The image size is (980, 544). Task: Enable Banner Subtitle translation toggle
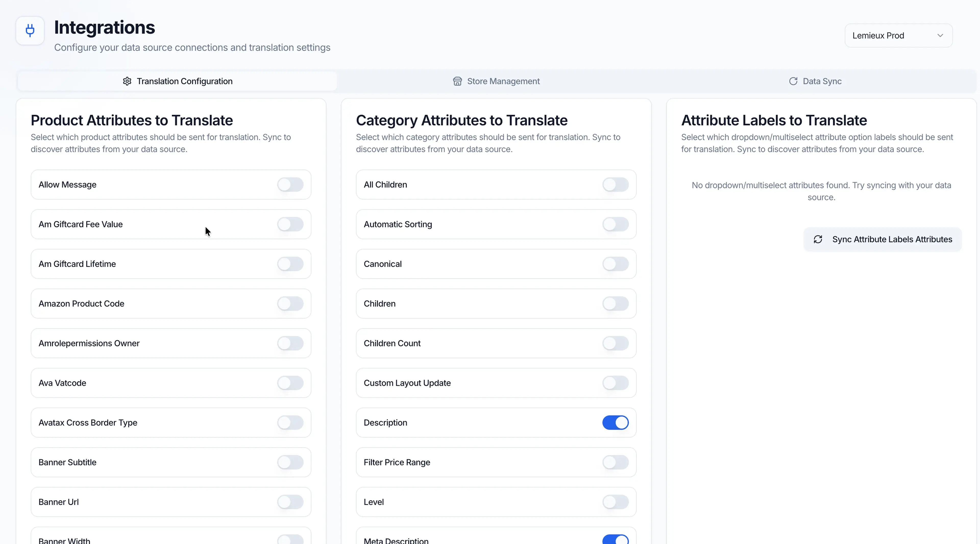(290, 462)
